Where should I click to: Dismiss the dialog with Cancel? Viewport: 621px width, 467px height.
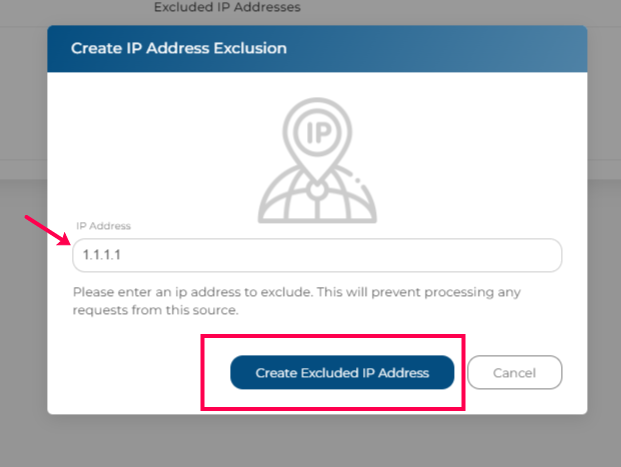[x=514, y=372]
